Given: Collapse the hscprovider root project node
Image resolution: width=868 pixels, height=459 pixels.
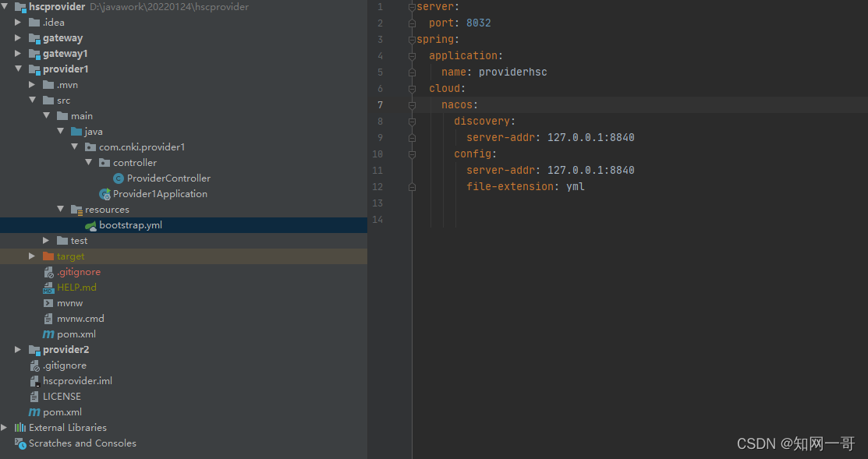Looking at the screenshot, I should (5, 7).
